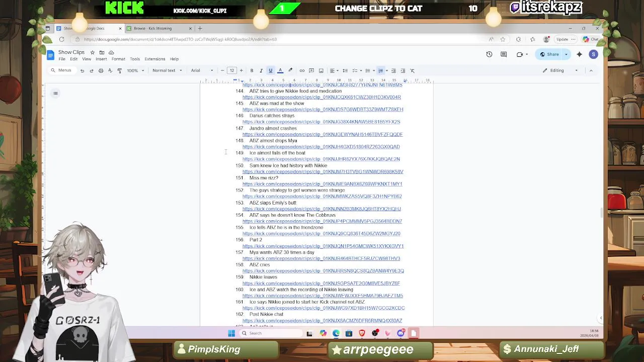Open the Normal text style dropdown
The width and height of the screenshot is (644, 362).
[167, 70]
